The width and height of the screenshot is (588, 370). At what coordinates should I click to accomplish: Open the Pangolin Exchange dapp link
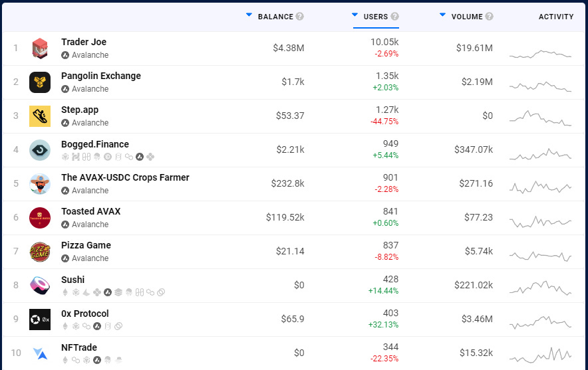[101, 76]
